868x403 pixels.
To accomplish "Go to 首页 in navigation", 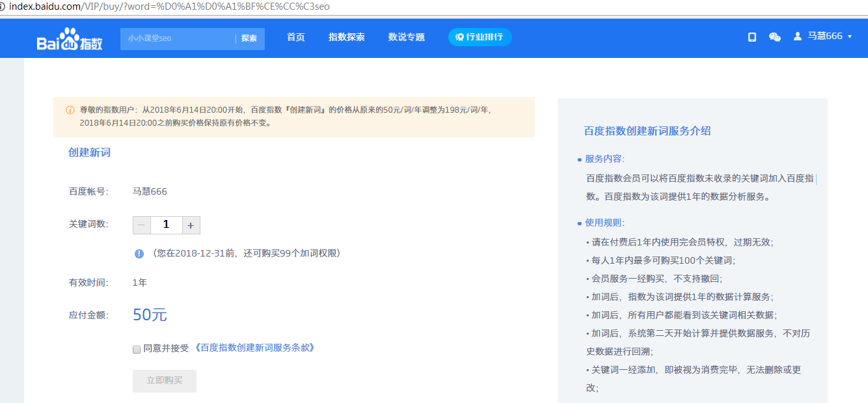I will (x=296, y=37).
